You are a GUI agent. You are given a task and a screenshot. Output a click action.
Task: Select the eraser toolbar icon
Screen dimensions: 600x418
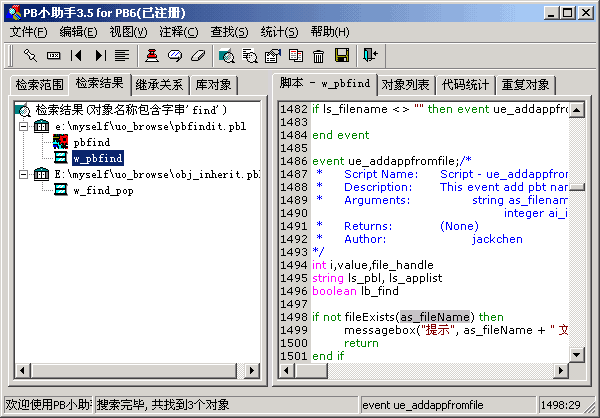197,55
